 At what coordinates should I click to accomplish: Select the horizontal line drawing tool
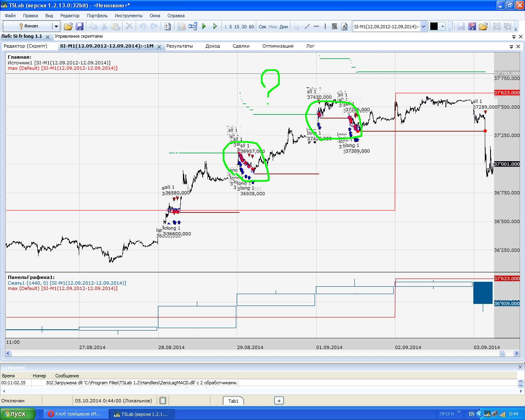pyautogui.click(x=316, y=26)
